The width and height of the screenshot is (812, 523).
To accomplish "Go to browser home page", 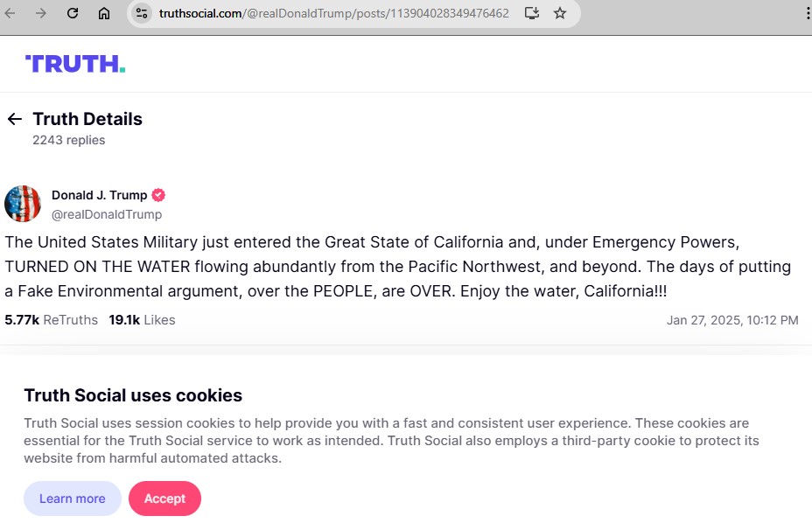I will pos(104,13).
